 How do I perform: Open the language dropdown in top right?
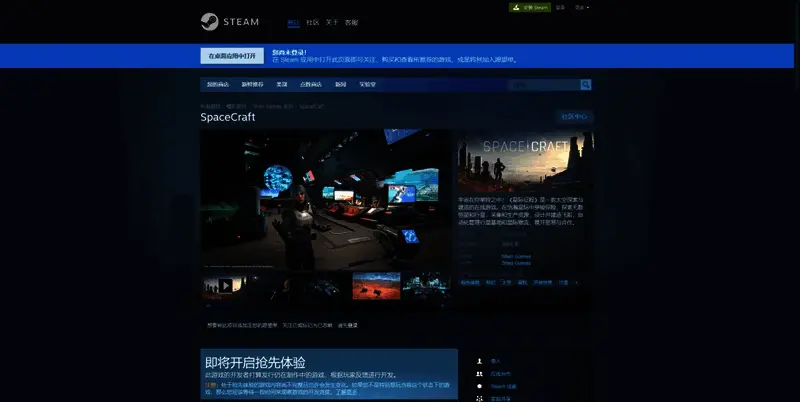click(582, 8)
